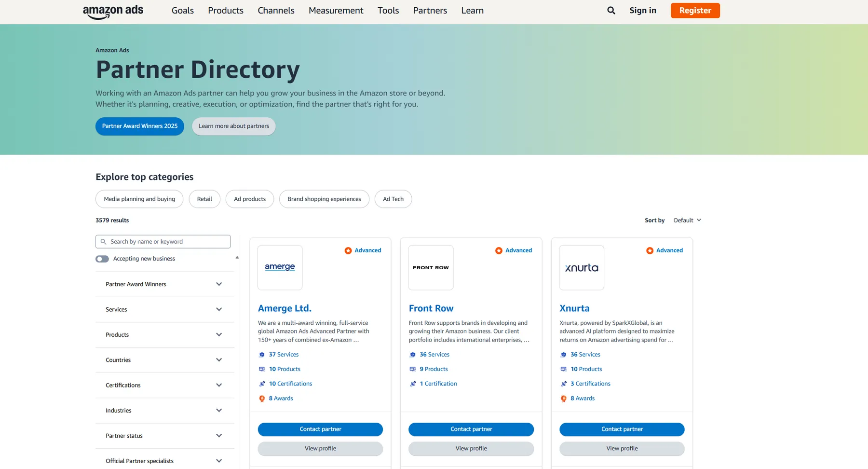This screenshot has width=868, height=469.
Task: Open Front Row's 36 Services link
Action: pyautogui.click(x=434, y=355)
